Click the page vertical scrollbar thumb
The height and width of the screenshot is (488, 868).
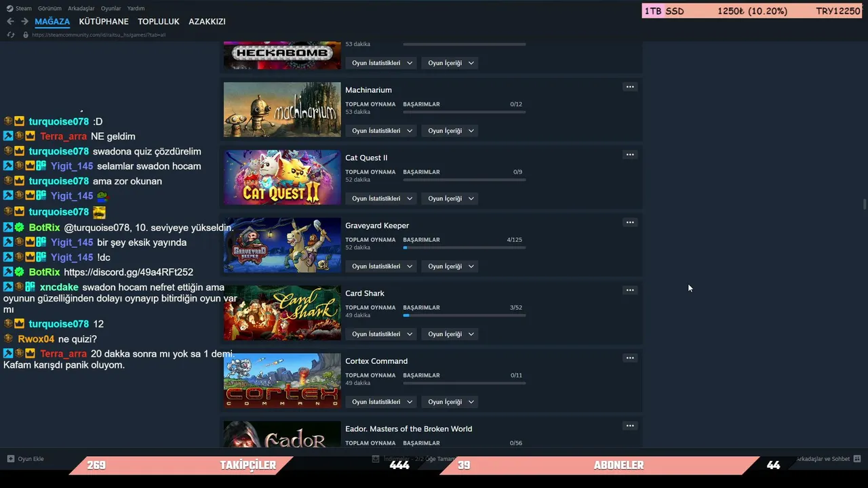[x=864, y=205]
